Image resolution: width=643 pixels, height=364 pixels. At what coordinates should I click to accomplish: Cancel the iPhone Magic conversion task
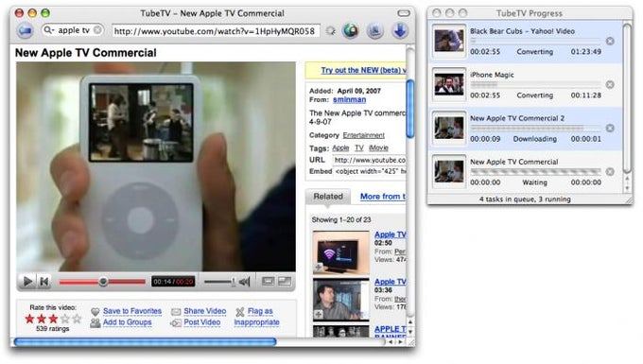coord(610,84)
